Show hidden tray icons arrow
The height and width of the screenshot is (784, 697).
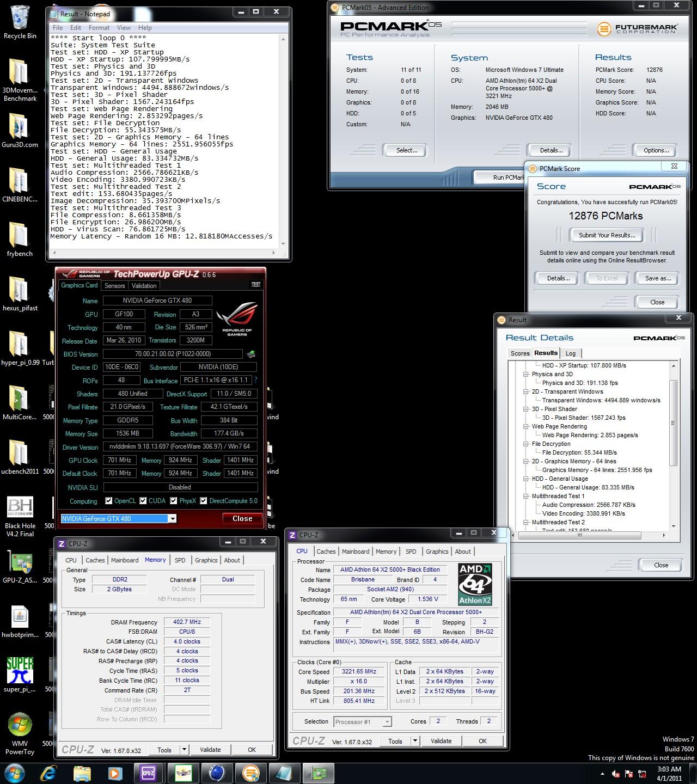click(602, 774)
